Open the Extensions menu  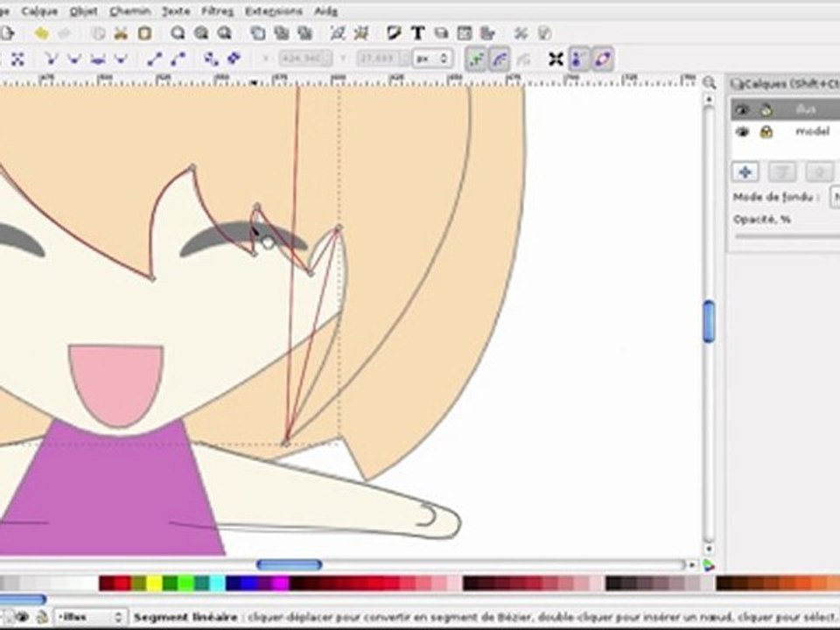pyautogui.click(x=273, y=10)
